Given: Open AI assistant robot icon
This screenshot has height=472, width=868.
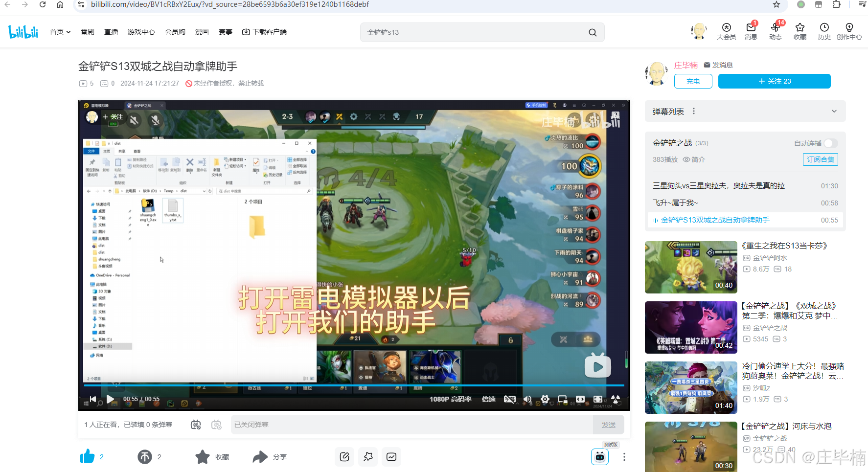Looking at the screenshot, I should coord(600,457).
